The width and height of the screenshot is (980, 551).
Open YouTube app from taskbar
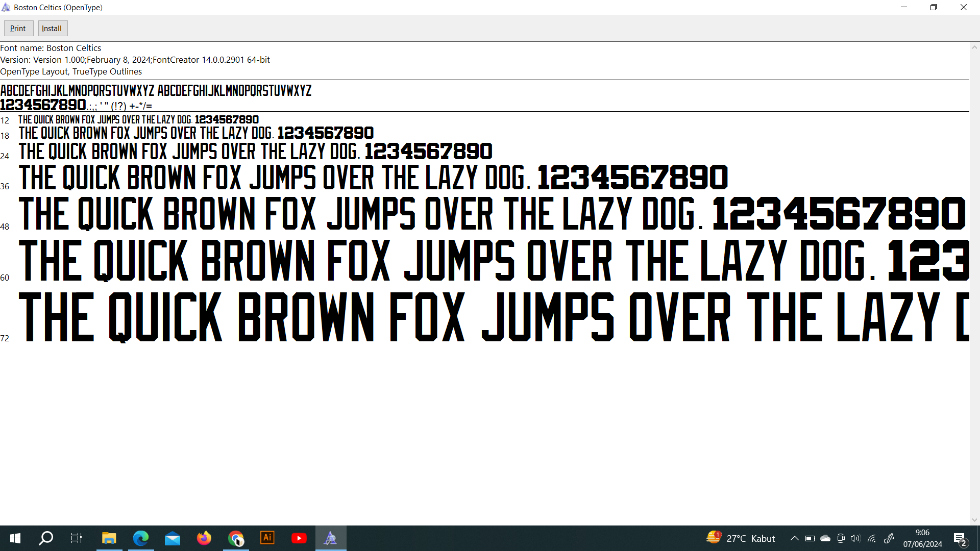click(x=299, y=538)
